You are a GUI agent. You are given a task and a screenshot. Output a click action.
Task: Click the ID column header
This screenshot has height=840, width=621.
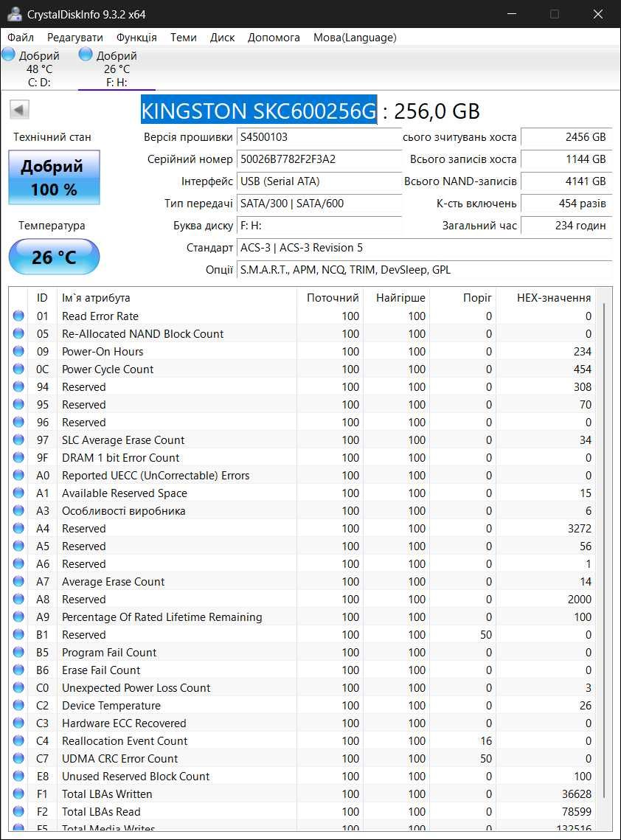42,297
